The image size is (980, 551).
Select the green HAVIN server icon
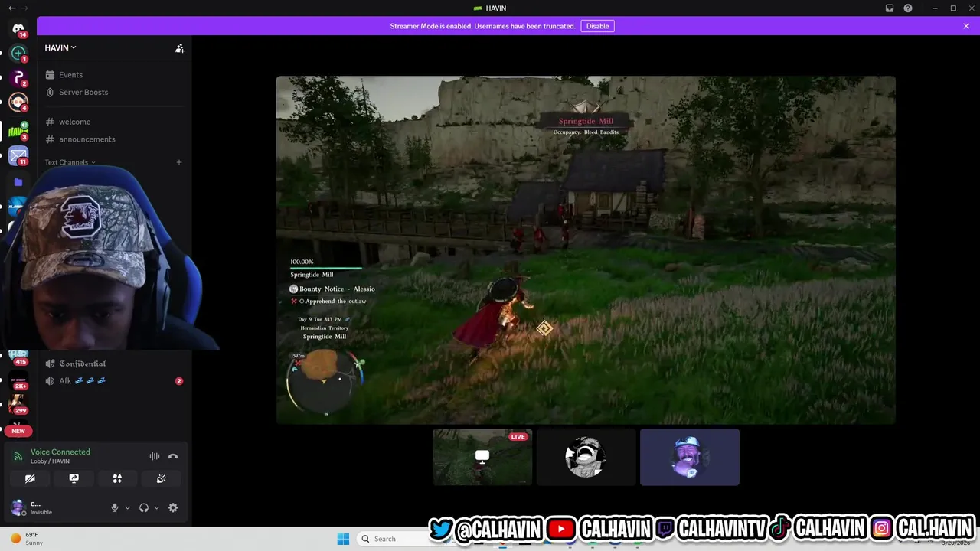[x=18, y=131]
